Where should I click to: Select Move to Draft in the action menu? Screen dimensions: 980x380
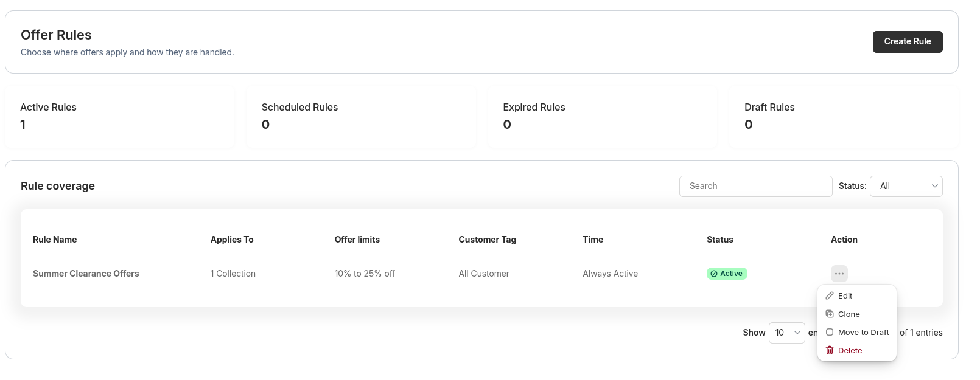click(856, 332)
